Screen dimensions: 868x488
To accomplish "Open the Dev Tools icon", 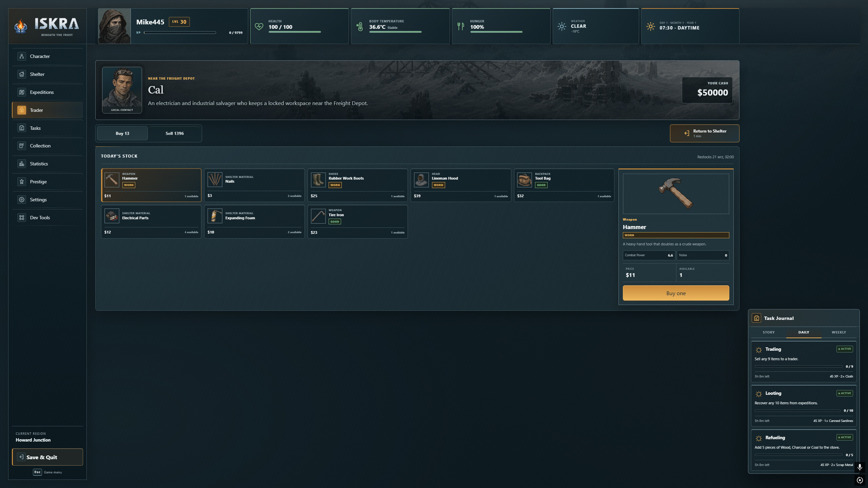I will 22,218.
